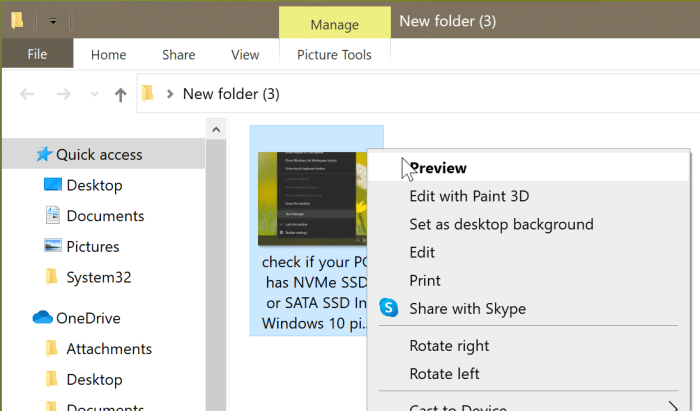Go forward with the Forward arrow

(63, 94)
